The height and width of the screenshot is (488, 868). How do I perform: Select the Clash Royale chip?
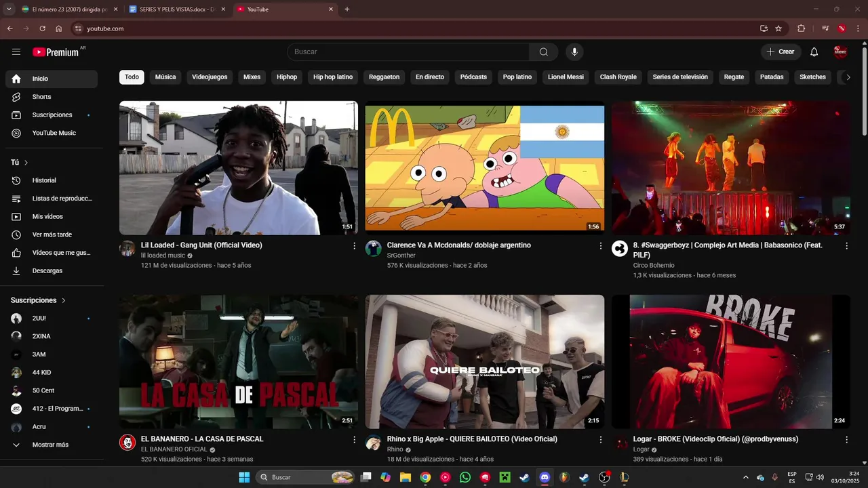618,77
